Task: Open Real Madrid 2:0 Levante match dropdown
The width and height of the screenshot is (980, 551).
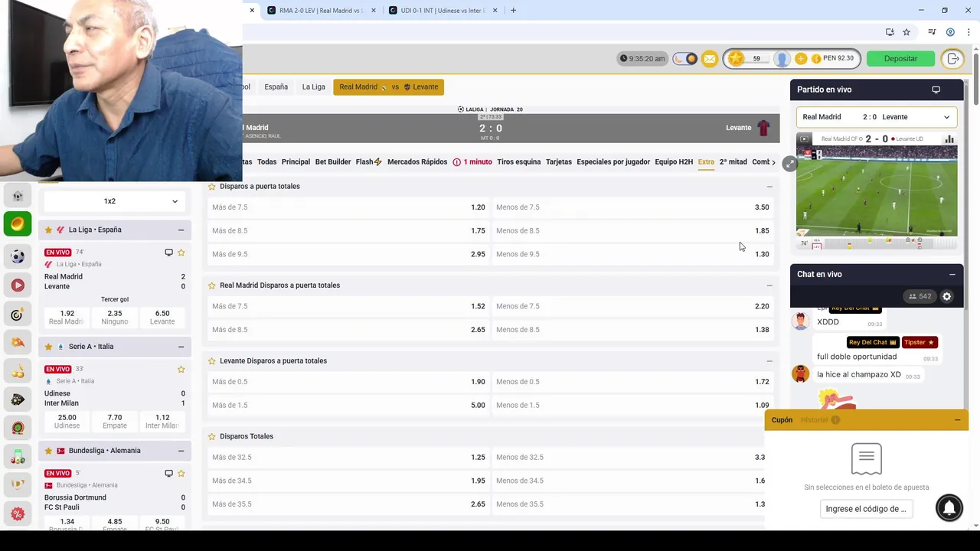Action: (877, 117)
